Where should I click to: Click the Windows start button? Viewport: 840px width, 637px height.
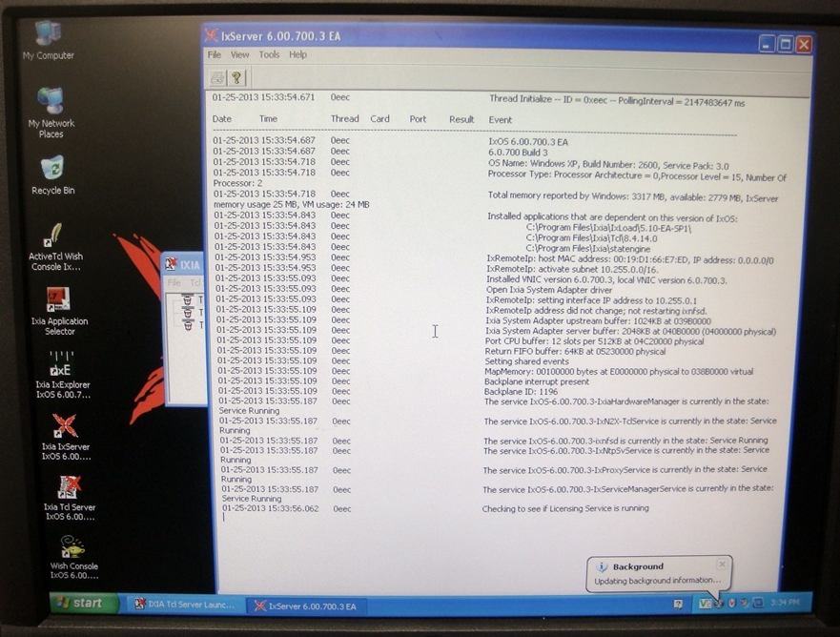tap(84, 604)
